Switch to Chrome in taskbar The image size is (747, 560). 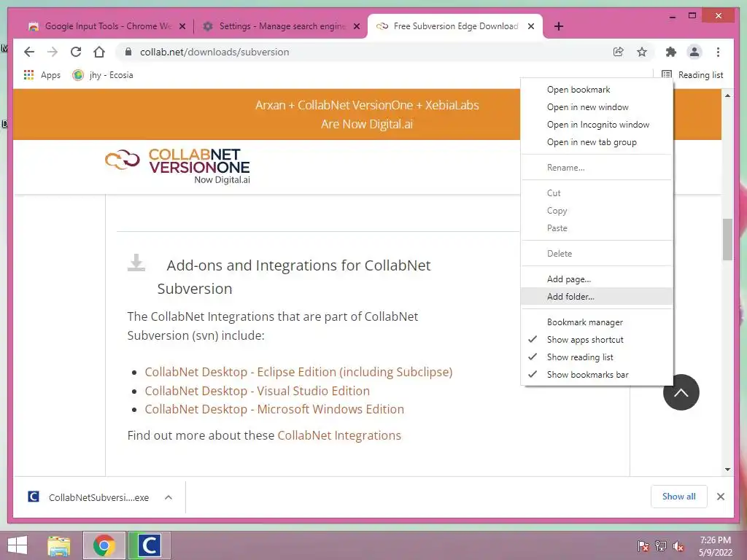coord(104,545)
